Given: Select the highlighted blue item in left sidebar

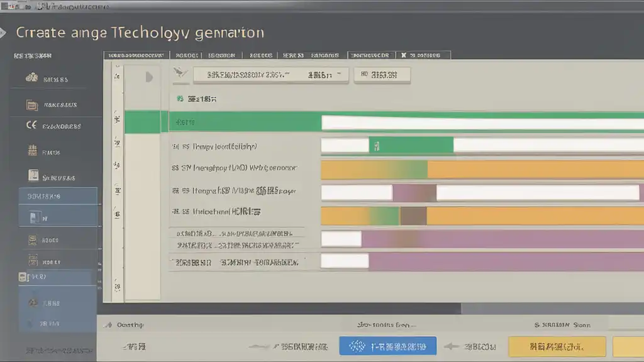Looking at the screenshot, I should click(58, 196).
